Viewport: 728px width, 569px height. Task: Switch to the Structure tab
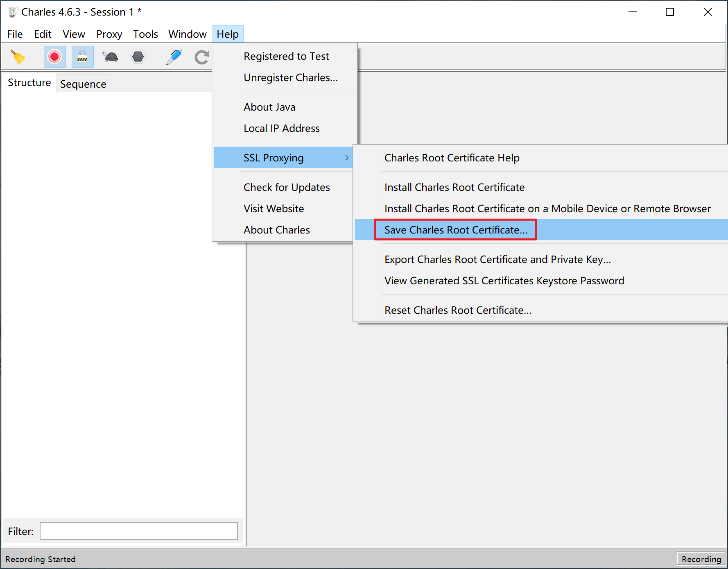tap(29, 82)
